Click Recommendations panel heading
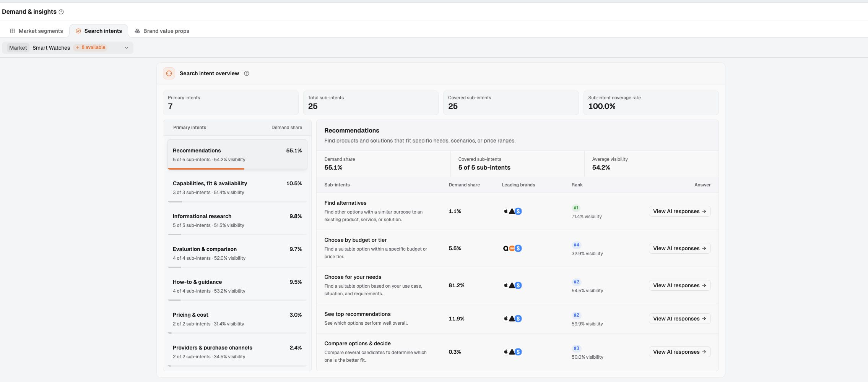Image resolution: width=868 pixels, height=382 pixels. 352,131
